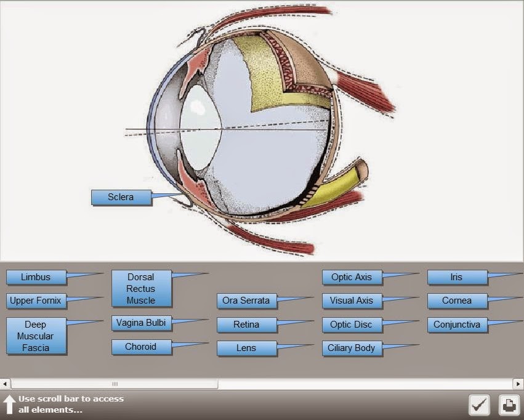Screen dimensions: 524x420
Task: Select the Choroid label tile
Action: tap(140, 347)
